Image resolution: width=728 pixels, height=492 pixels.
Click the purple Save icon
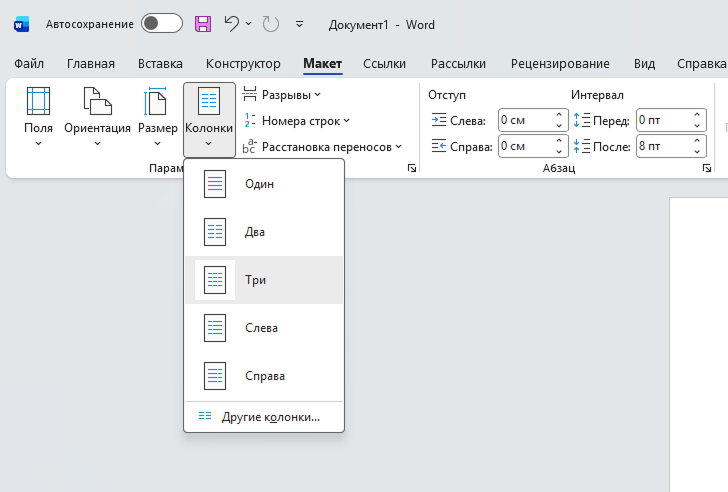point(203,24)
